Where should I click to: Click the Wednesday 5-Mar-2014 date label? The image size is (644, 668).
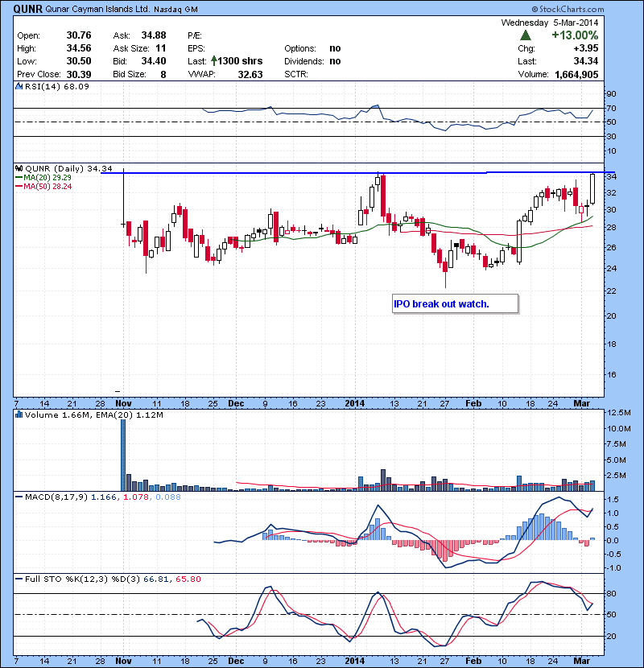click(x=549, y=23)
